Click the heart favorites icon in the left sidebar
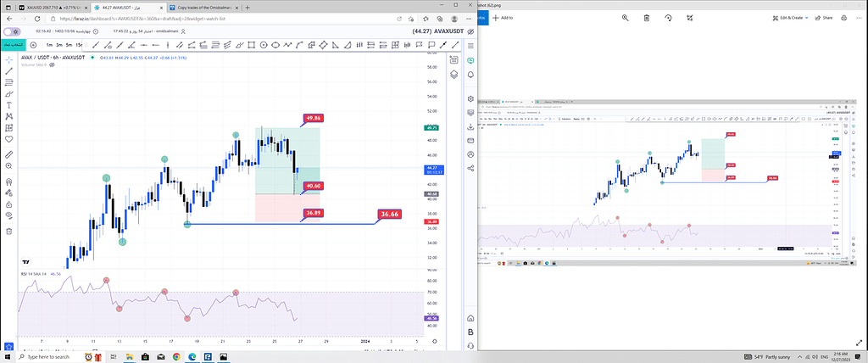Viewport: 868px width, 363px height. click(8, 139)
